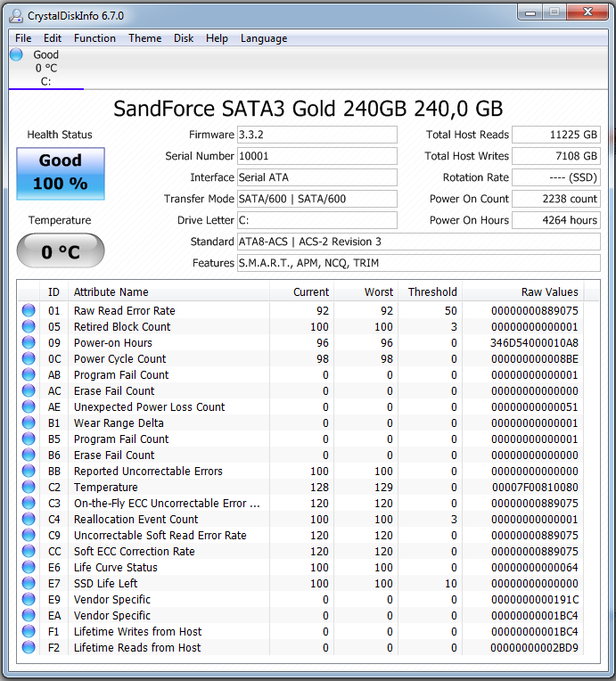The image size is (616, 681).
Task: Click status icon for Unexpected Power Loss Count
Action: coord(29,407)
